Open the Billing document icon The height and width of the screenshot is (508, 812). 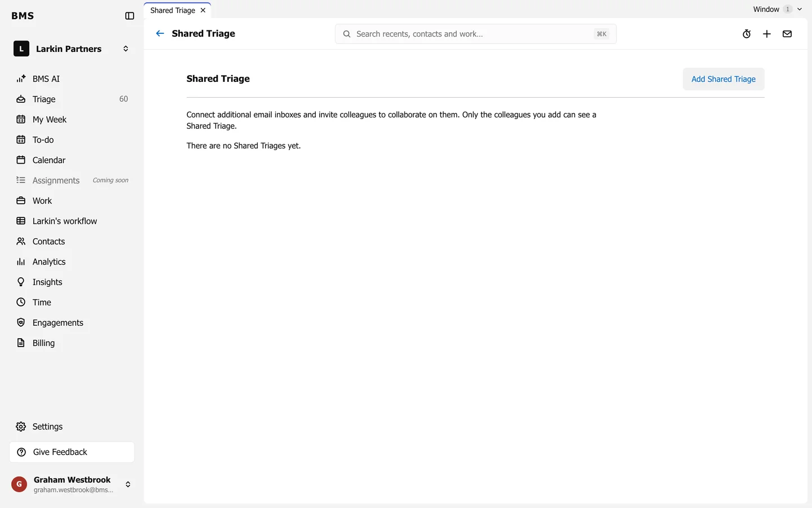(x=21, y=343)
